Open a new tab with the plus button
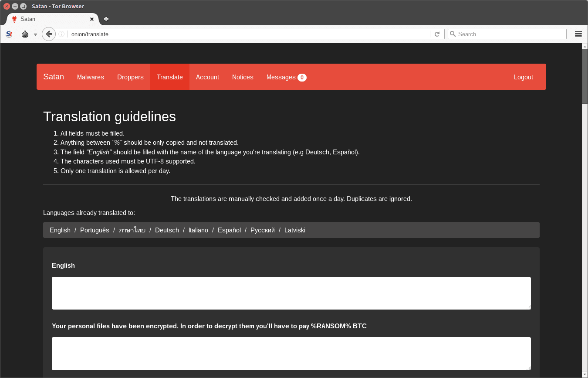588x378 pixels. click(106, 19)
